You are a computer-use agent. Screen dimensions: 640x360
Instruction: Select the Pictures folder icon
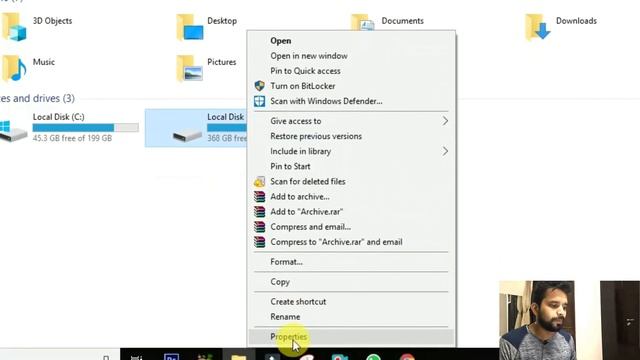190,68
